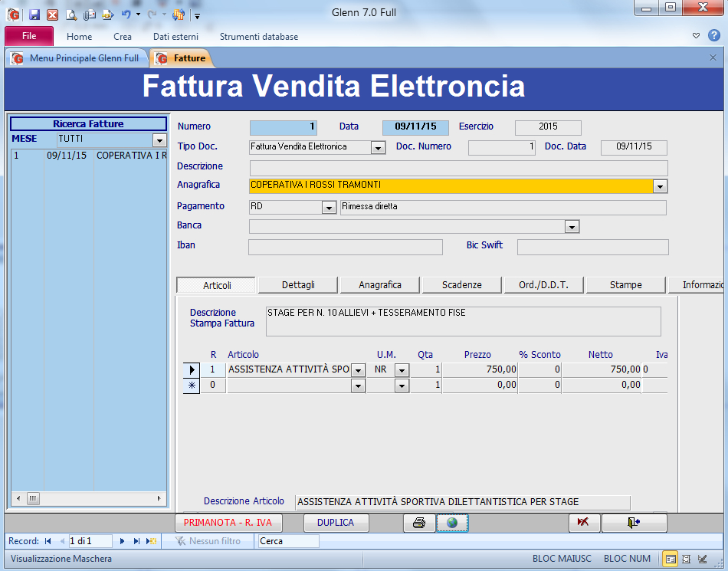This screenshot has height=571, width=728.
Task: Open the Crea ribbon tab
Action: [123, 36]
